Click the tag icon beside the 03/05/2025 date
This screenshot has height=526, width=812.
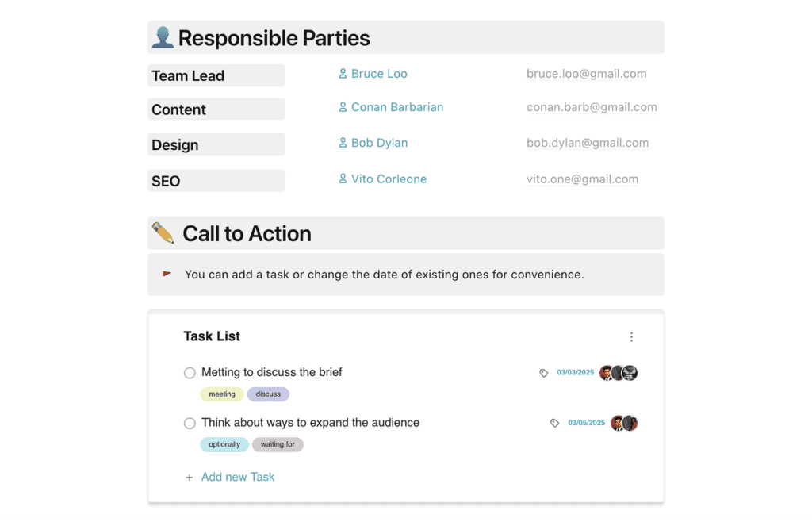click(555, 423)
